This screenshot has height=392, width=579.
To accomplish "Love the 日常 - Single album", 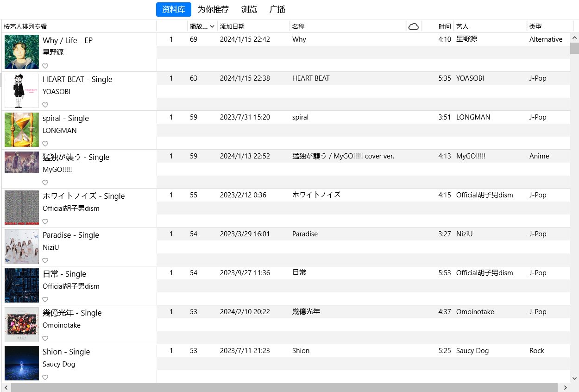I will [45, 299].
